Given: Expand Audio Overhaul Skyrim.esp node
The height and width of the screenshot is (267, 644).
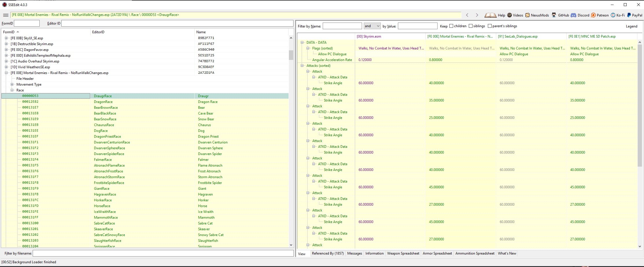Looking at the screenshot, I should (x=6, y=61).
